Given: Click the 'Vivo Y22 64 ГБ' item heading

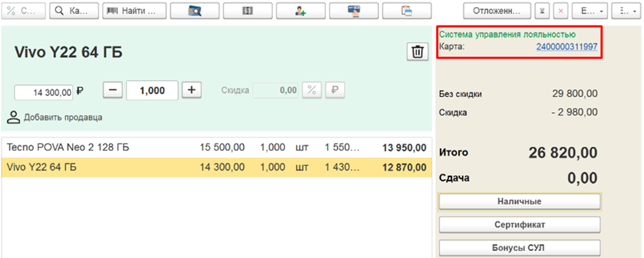Looking at the screenshot, I should [x=68, y=52].
